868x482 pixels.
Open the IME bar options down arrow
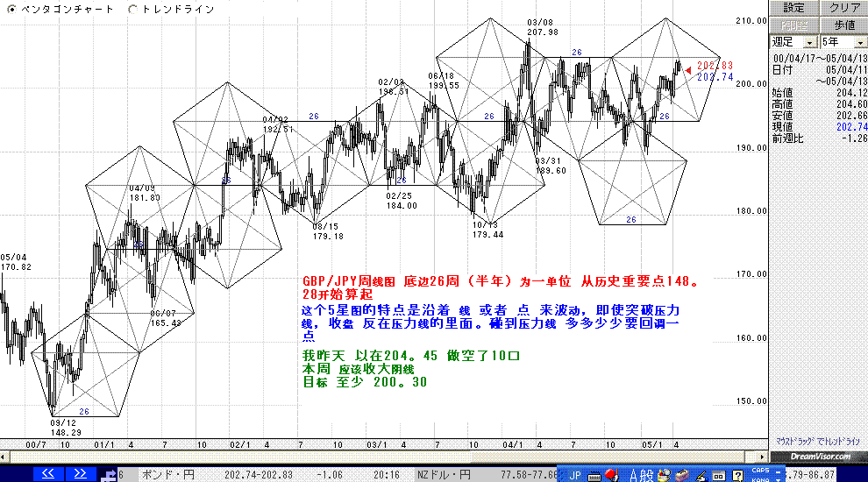(x=777, y=479)
